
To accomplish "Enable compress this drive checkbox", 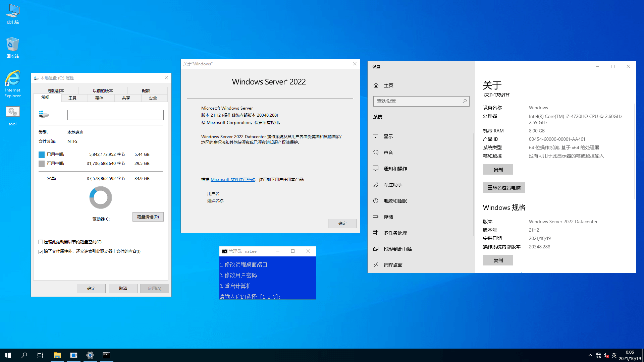I will coord(41,242).
